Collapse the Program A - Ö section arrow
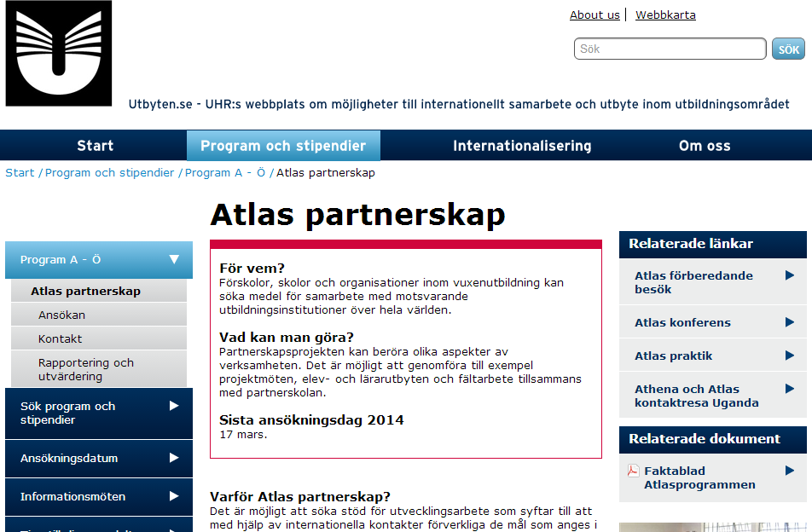Viewport: 812px width, 532px height. click(x=174, y=259)
